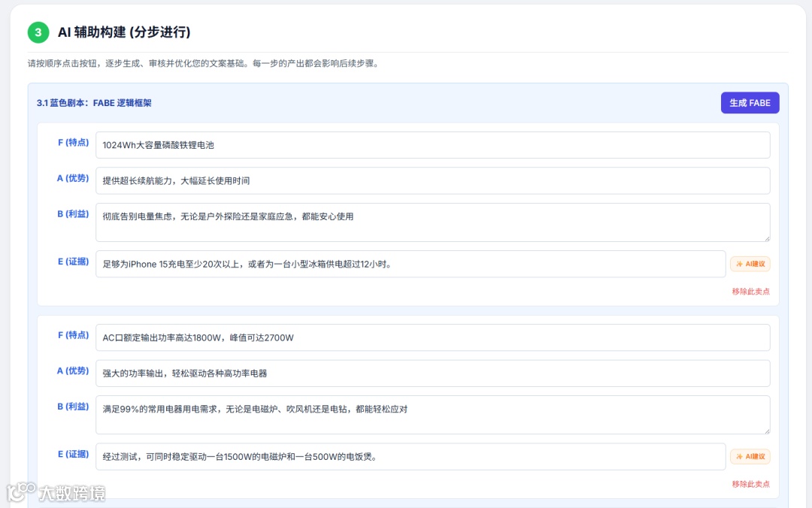Click F (特点) label of the AC口 card

point(73,335)
